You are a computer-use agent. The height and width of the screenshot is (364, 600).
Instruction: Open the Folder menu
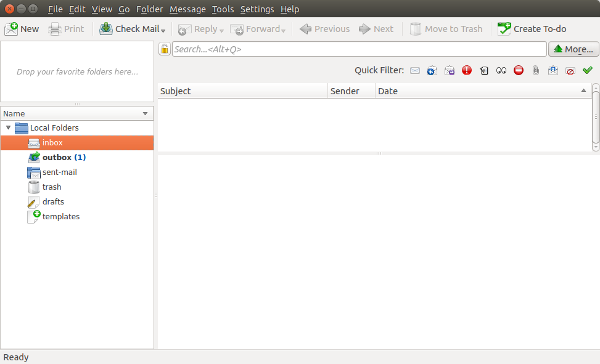(x=149, y=9)
